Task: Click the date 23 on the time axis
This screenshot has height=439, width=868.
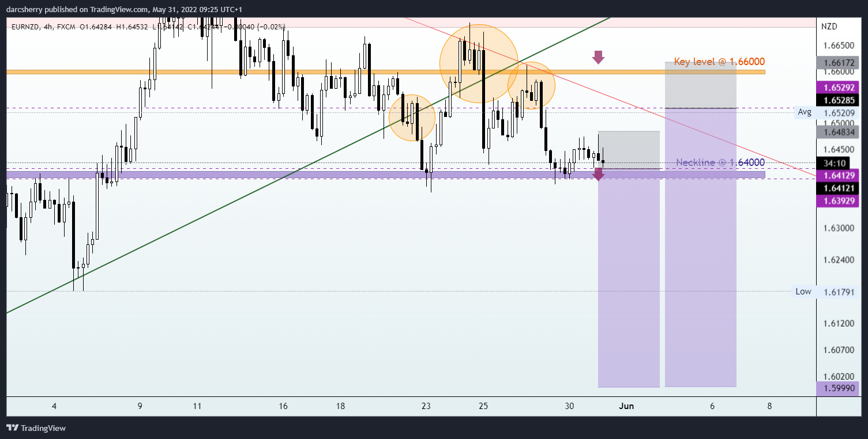Action: pos(426,406)
